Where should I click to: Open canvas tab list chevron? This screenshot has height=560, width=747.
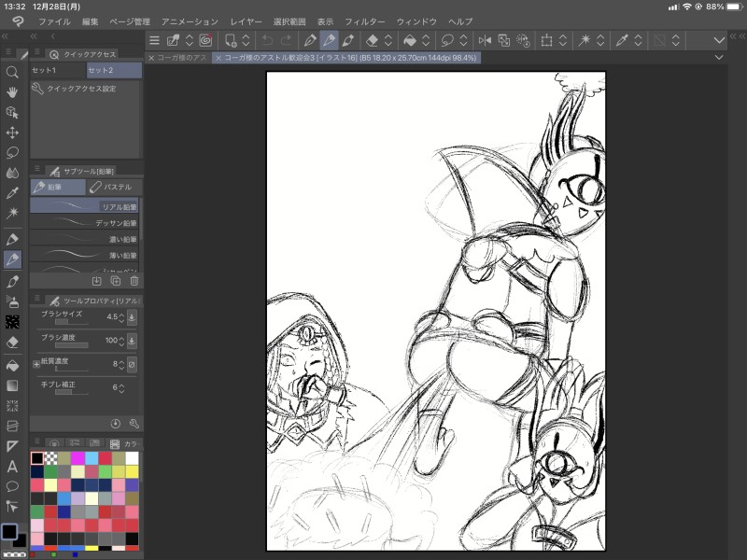coord(719,57)
